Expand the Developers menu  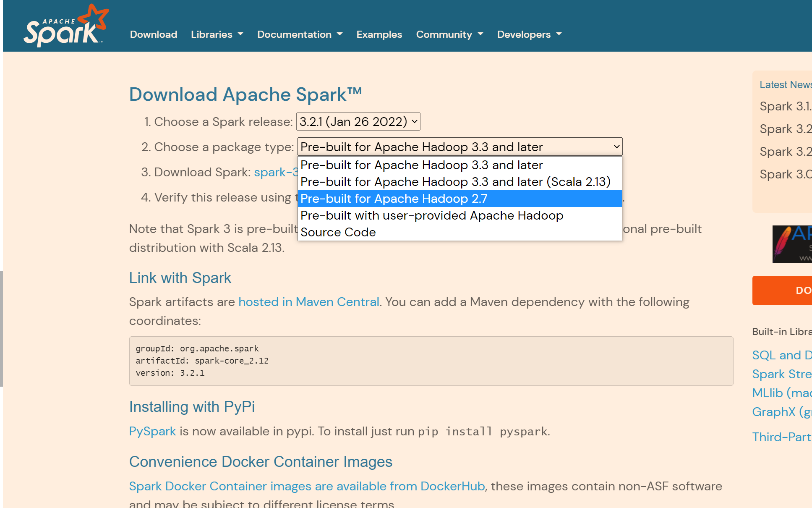coord(529,34)
